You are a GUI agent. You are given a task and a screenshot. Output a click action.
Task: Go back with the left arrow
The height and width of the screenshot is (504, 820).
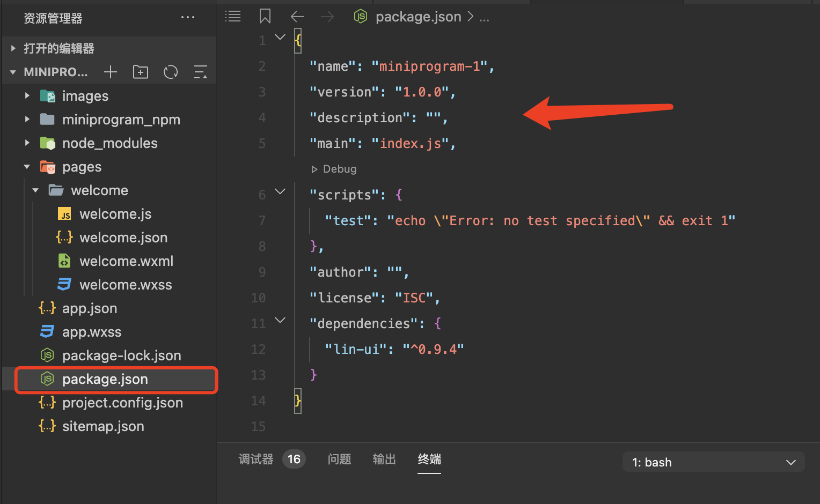(x=297, y=17)
